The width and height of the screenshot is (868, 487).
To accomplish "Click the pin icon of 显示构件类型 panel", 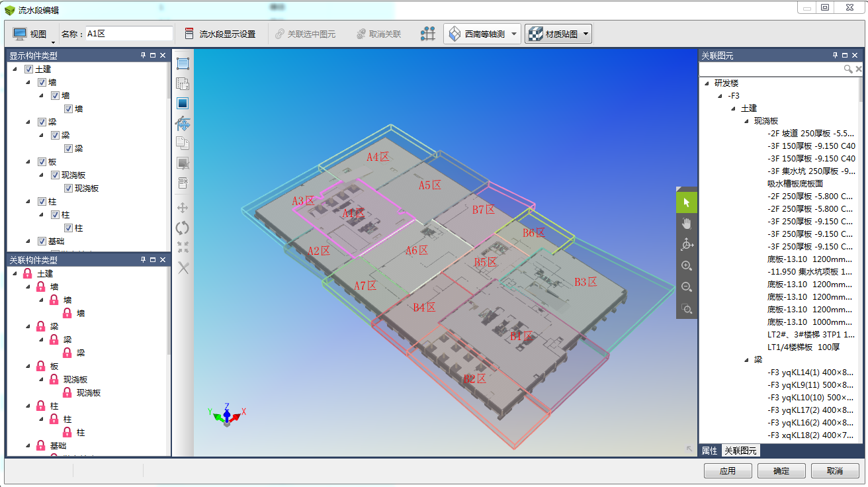I will tap(143, 56).
